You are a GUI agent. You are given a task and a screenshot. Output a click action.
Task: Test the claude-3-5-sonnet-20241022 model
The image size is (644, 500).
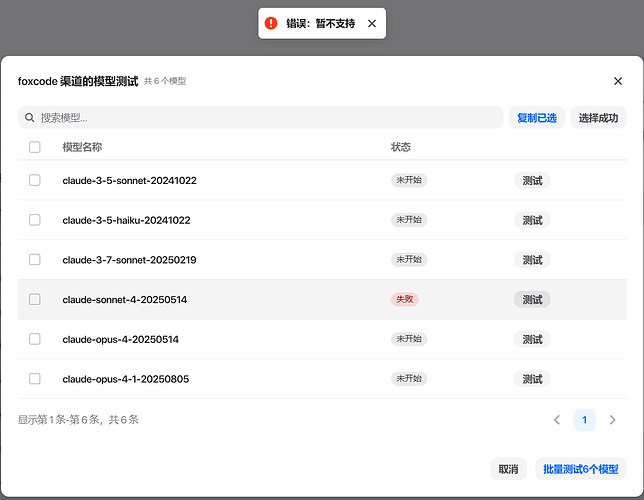(x=532, y=180)
